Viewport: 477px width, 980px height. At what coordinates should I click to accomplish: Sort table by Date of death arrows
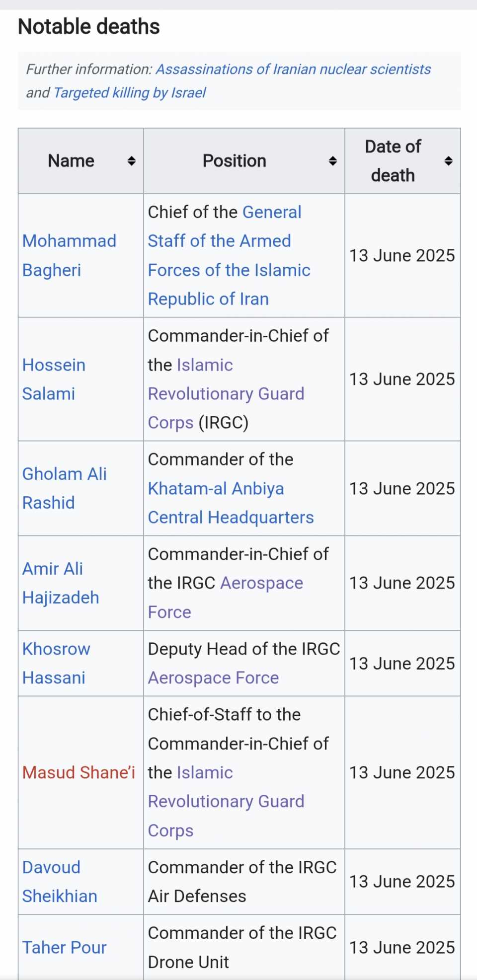point(448,161)
